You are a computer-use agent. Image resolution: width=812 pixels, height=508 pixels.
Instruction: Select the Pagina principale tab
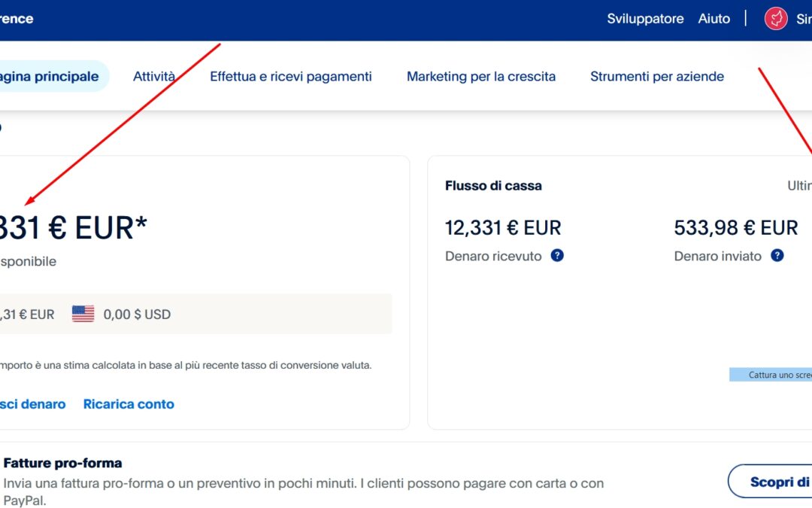(x=50, y=76)
